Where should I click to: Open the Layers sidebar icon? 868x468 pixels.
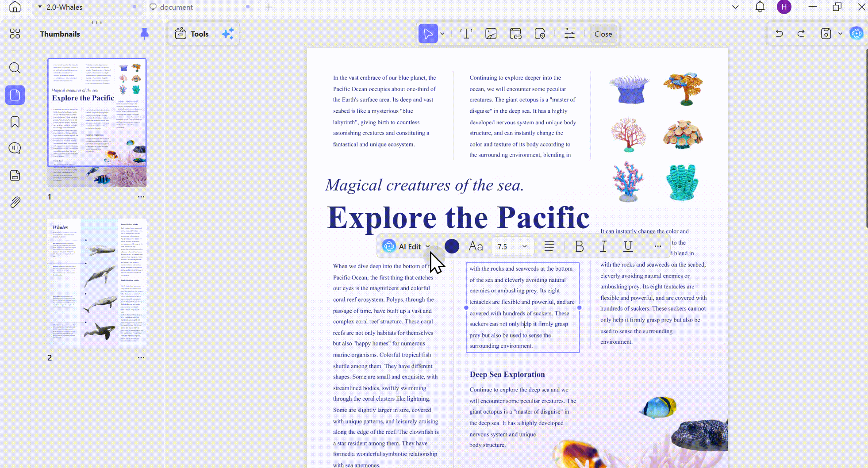pyautogui.click(x=15, y=176)
